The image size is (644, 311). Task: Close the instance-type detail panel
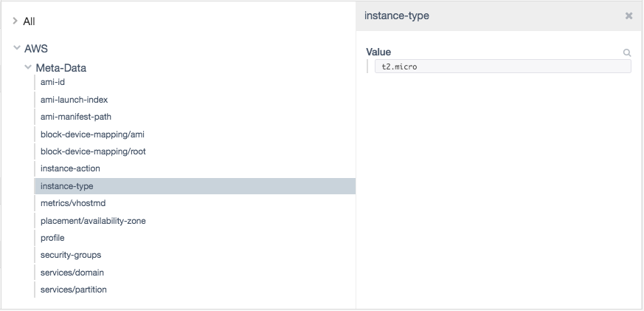tap(629, 16)
